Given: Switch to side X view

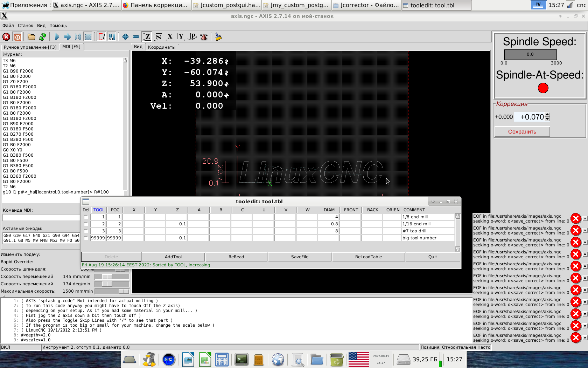Looking at the screenshot, I should 169,37.
